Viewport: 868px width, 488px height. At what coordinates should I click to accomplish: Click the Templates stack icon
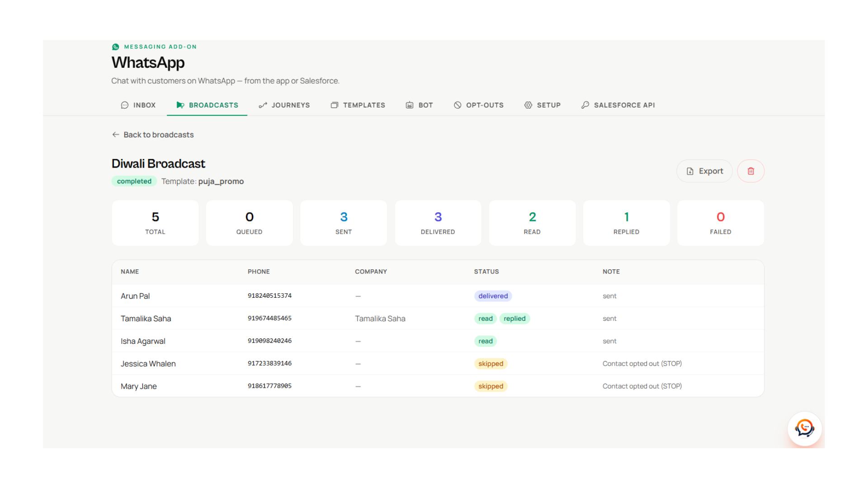[335, 105]
